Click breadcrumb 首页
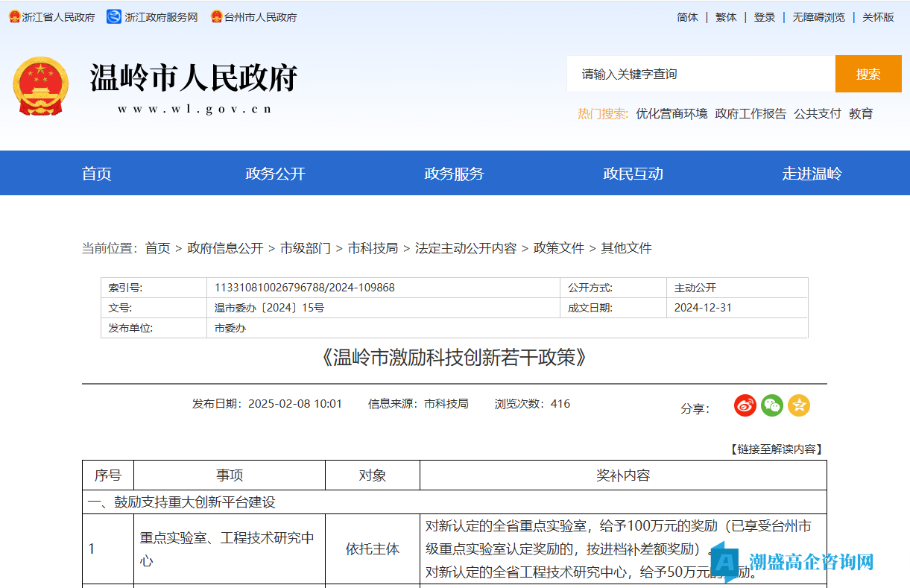The image size is (910, 588). pos(157,248)
